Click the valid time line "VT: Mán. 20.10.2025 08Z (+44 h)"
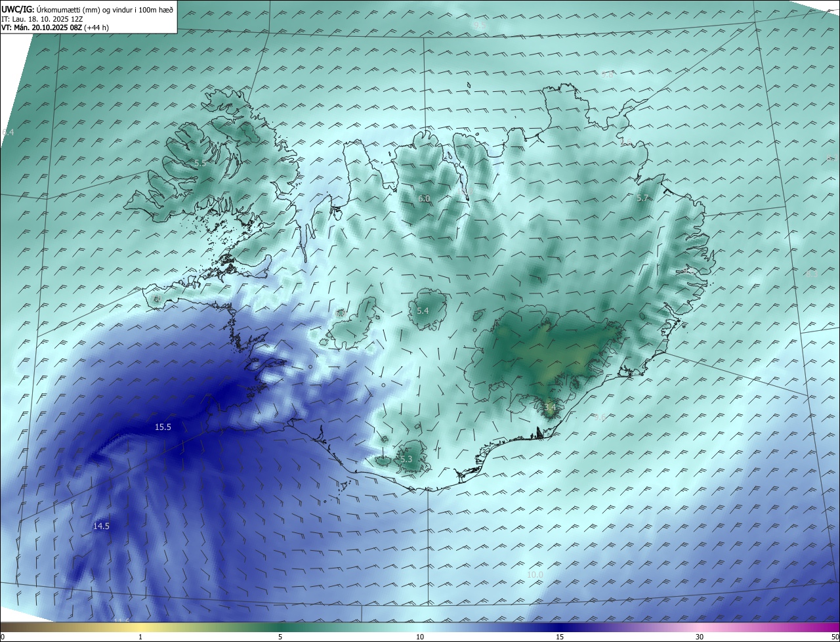This screenshot has height=642, width=840. tap(55, 28)
